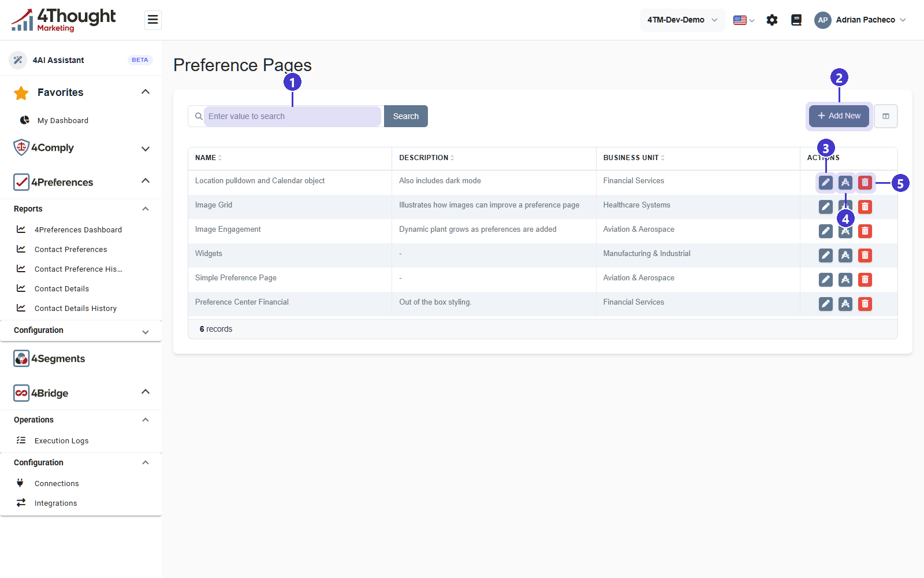Click 'Healthcare Systems' business unit cell
Screen dimensions: 924x578
point(637,205)
